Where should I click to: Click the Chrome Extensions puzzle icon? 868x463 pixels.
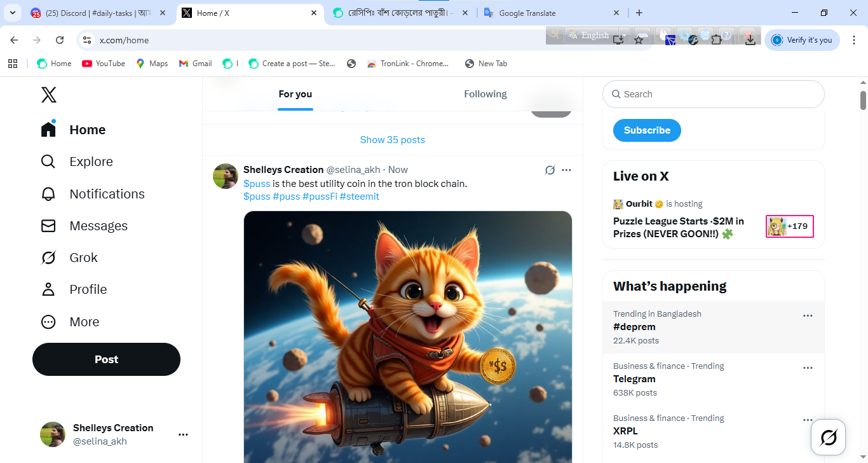click(716, 39)
